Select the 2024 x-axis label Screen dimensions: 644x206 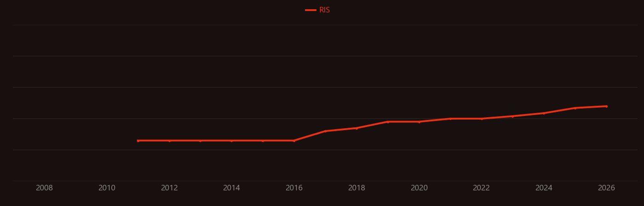point(544,188)
